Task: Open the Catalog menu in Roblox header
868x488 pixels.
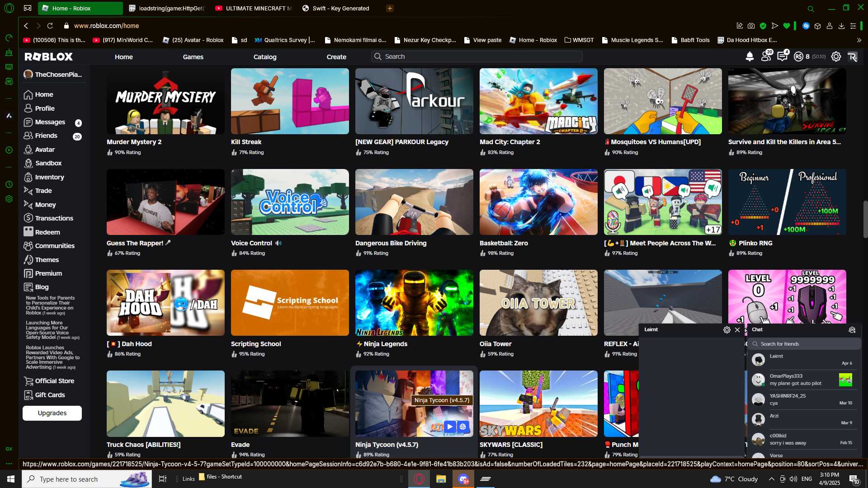Action: [265, 57]
